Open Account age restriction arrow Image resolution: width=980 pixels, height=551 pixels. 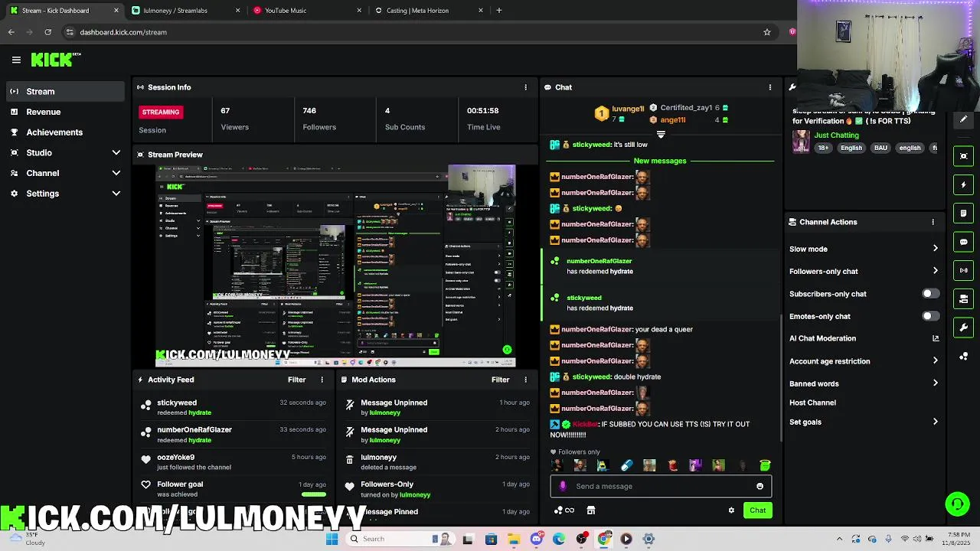(x=935, y=361)
